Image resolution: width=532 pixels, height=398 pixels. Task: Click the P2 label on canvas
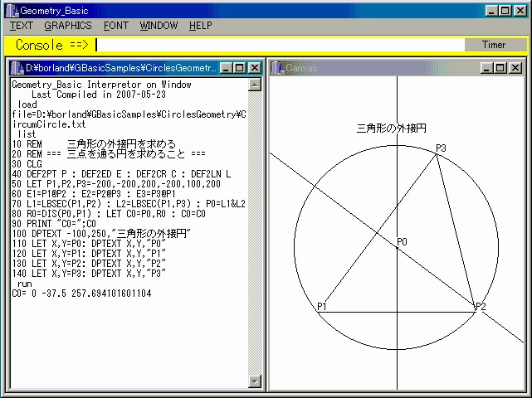[481, 307]
